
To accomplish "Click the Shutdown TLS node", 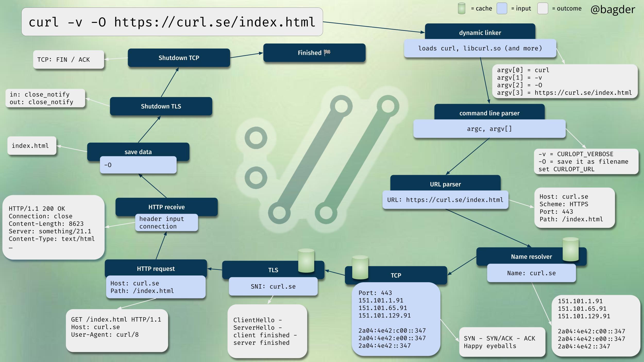I will [161, 106].
